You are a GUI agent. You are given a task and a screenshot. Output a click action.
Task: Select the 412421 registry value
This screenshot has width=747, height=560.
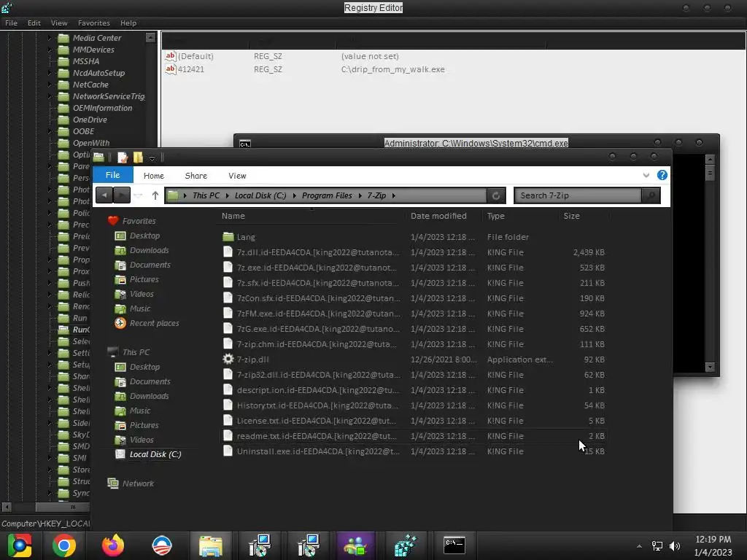coord(190,69)
